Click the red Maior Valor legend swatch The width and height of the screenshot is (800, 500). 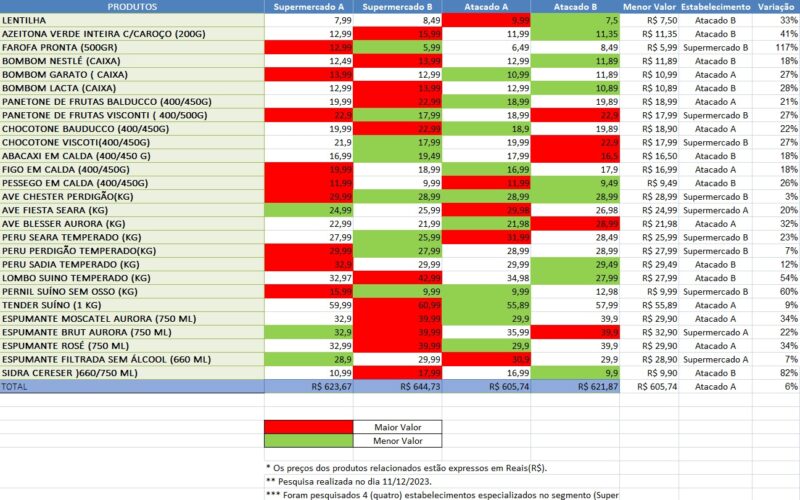309,427
